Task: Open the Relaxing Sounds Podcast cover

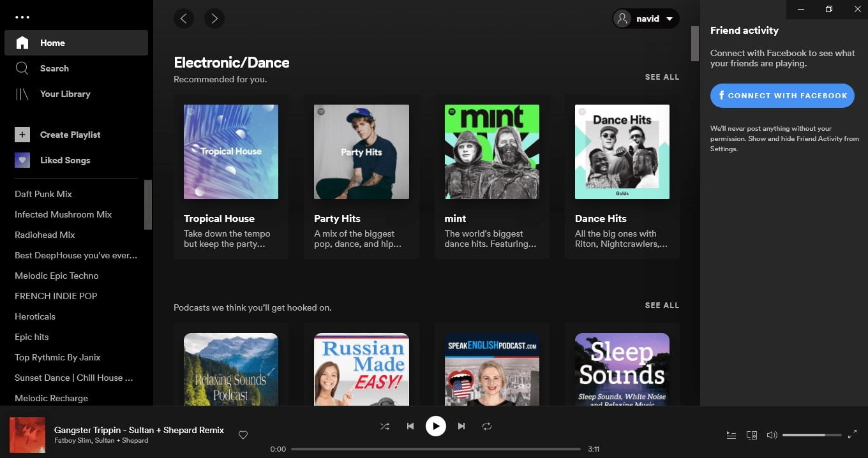Action: pos(231,369)
